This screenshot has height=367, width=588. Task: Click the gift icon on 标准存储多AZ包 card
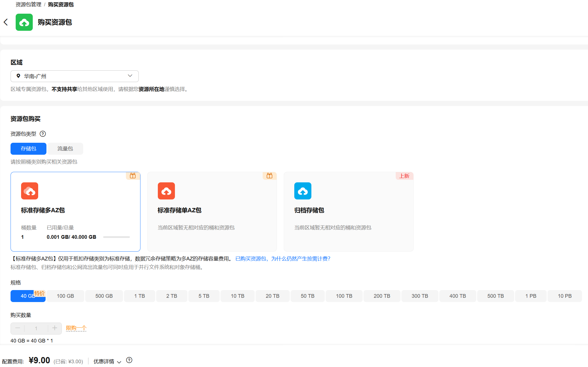133,176
